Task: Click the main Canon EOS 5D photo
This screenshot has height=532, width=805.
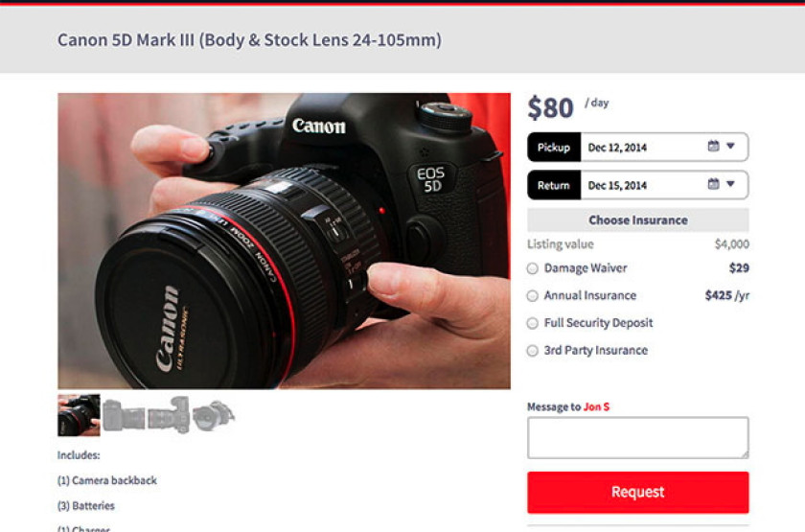Action: 284,241
